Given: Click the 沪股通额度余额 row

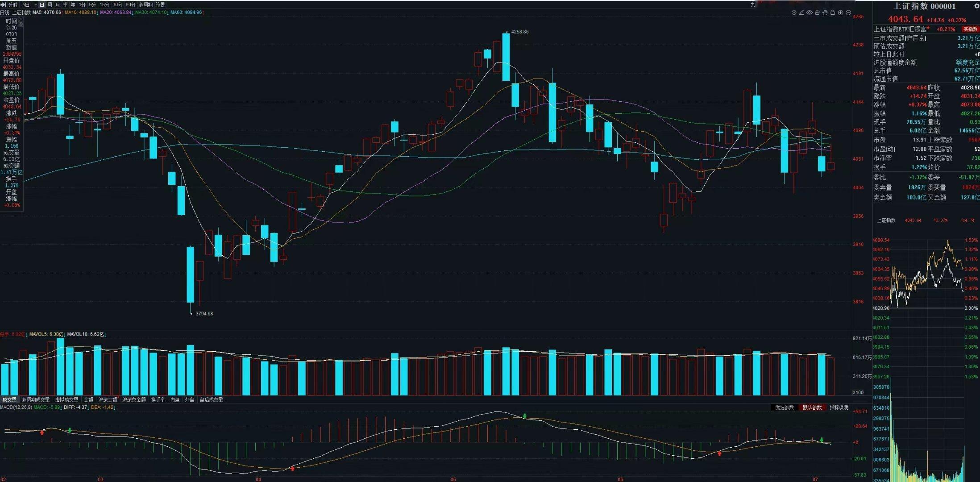Looking at the screenshot, I should [x=926, y=62].
